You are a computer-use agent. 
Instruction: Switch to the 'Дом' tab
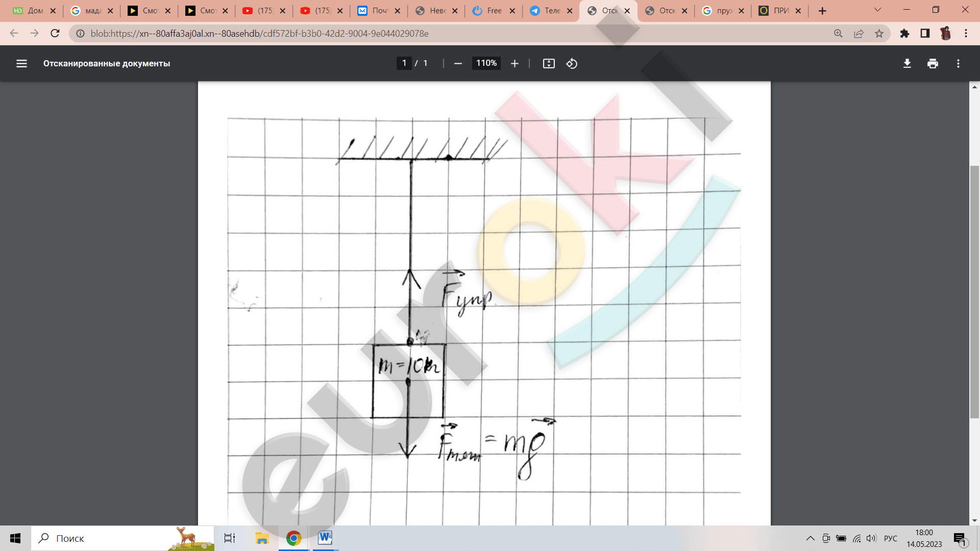tap(34, 11)
